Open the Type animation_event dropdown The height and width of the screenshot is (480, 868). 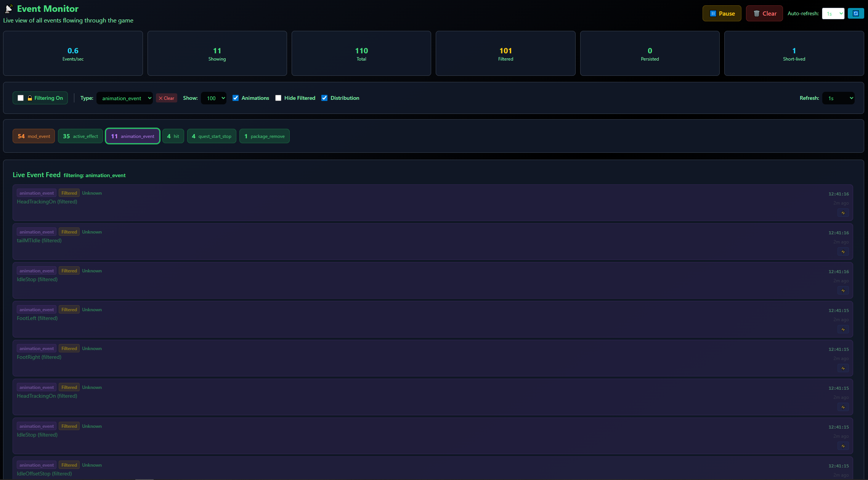[x=125, y=98]
